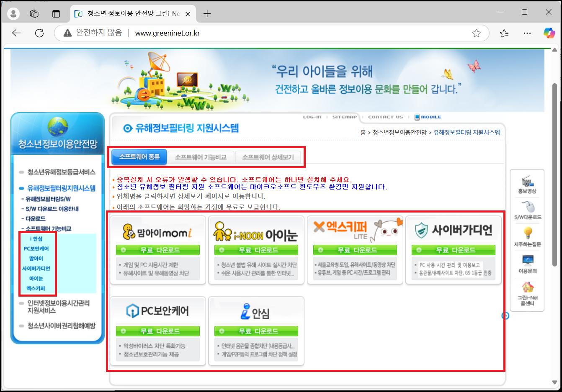Image resolution: width=562 pixels, height=392 pixels.
Task: Click the S/W다운로드 mouse icon
Action: tap(528, 210)
